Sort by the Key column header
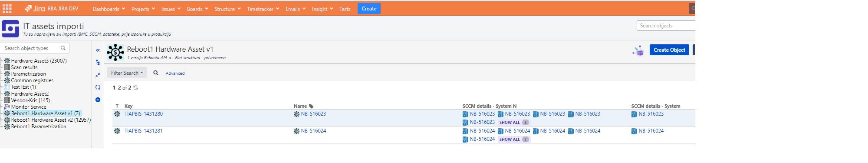868x163 pixels. (x=128, y=106)
